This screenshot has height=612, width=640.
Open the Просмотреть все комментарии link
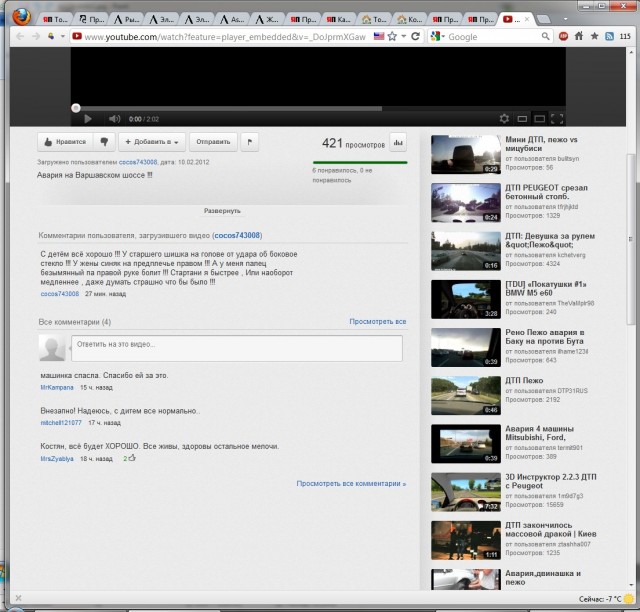coord(351,483)
